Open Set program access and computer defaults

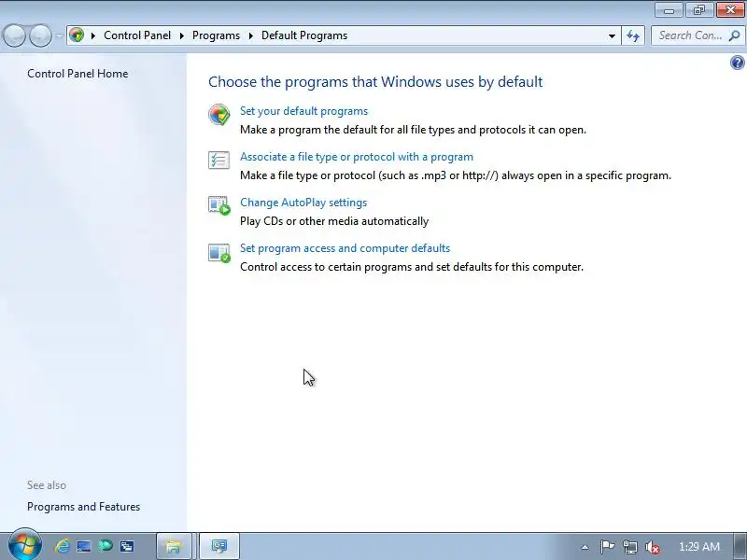click(x=345, y=248)
